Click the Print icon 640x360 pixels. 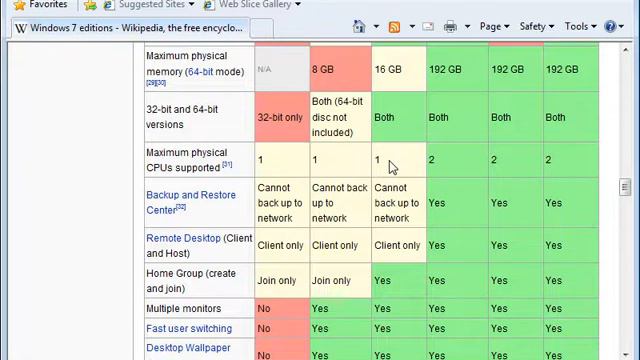(450, 27)
